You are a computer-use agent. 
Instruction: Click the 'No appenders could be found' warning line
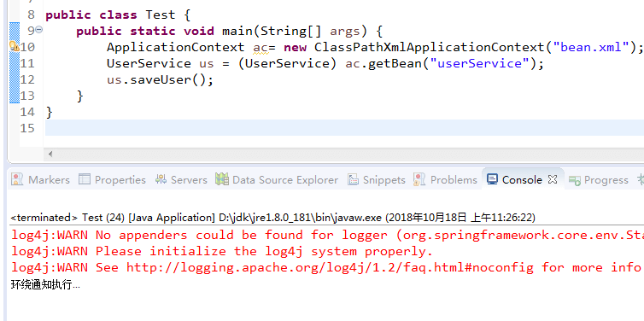327,236
